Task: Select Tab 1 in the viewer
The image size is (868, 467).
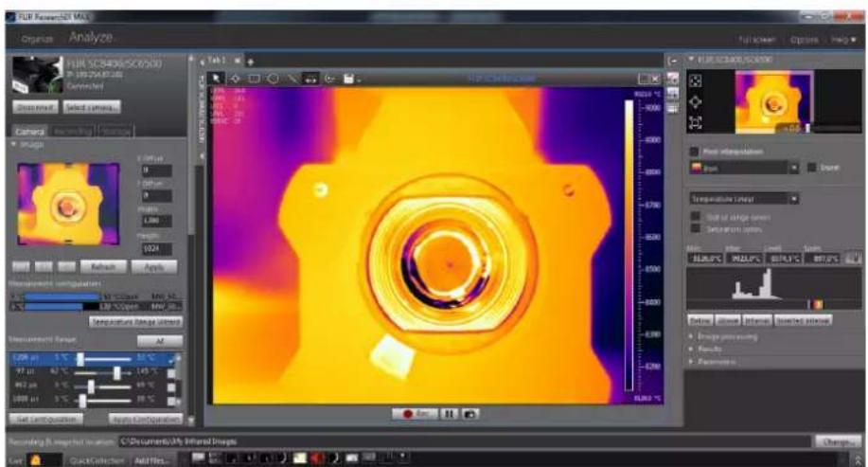Action: [217, 60]
